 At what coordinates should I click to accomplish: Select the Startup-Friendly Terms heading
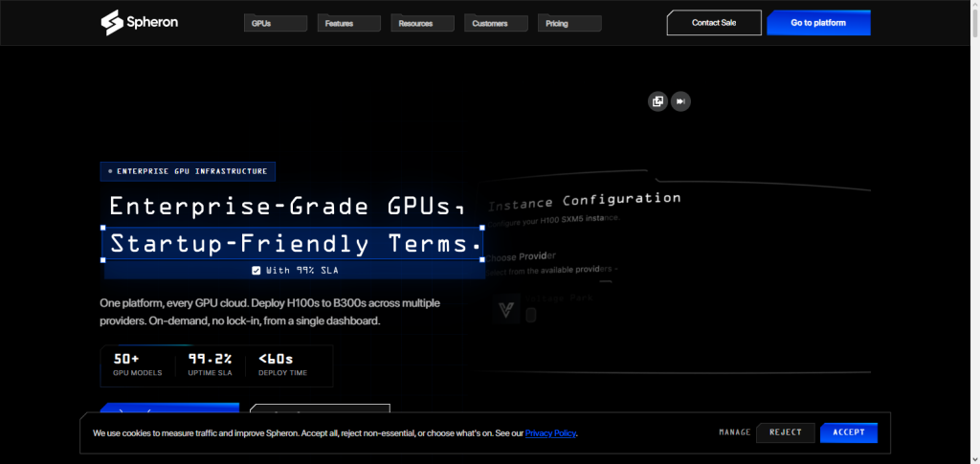tap(293, 244)
